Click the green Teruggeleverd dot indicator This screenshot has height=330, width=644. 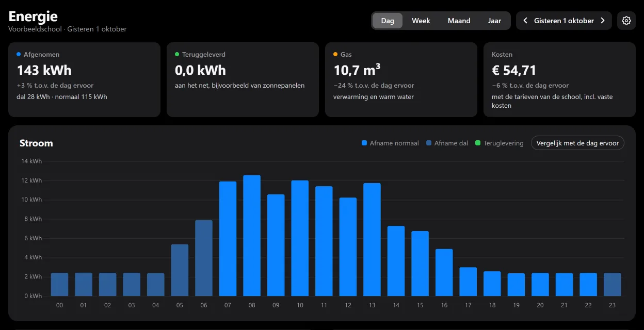click(x=177, y=54)
